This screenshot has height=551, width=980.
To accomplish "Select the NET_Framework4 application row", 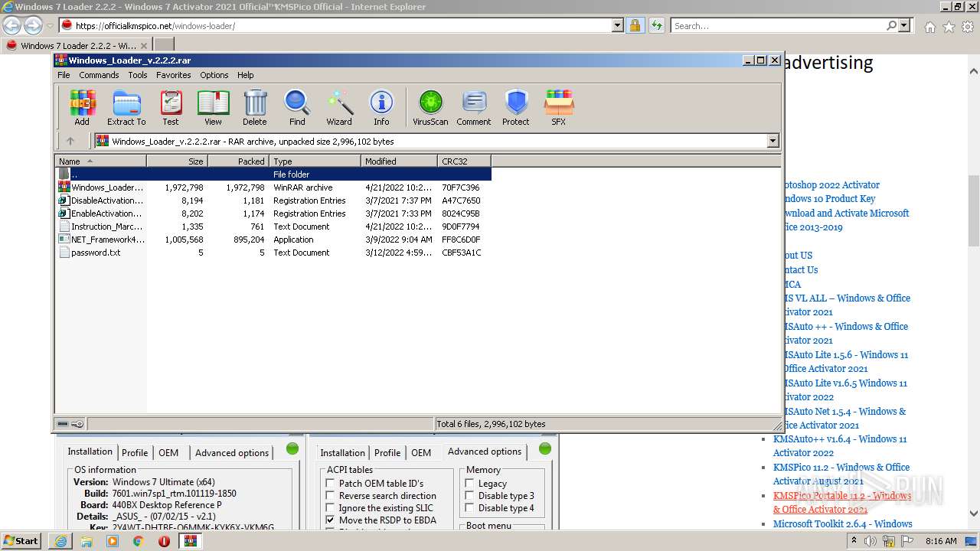I will click(x=273, y=240).
